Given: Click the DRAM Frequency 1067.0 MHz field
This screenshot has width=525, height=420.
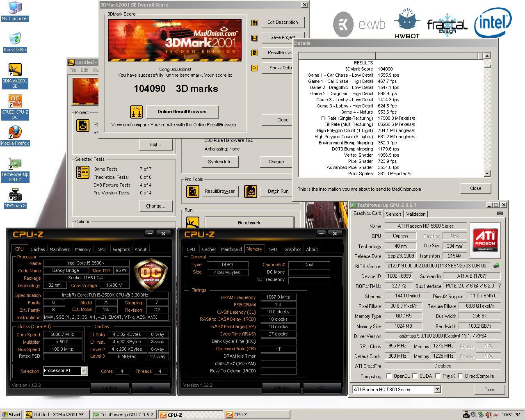Looking at the screenshot, I should [x=278, y=297].
